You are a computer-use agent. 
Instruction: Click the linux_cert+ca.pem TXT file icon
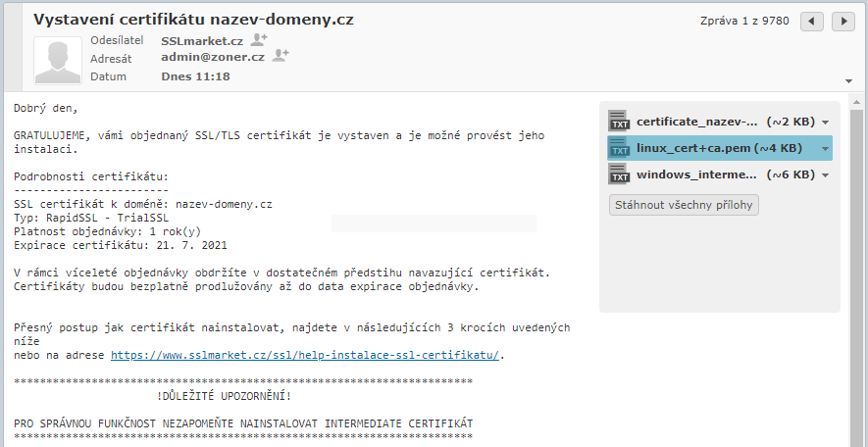tap(619, 148)
